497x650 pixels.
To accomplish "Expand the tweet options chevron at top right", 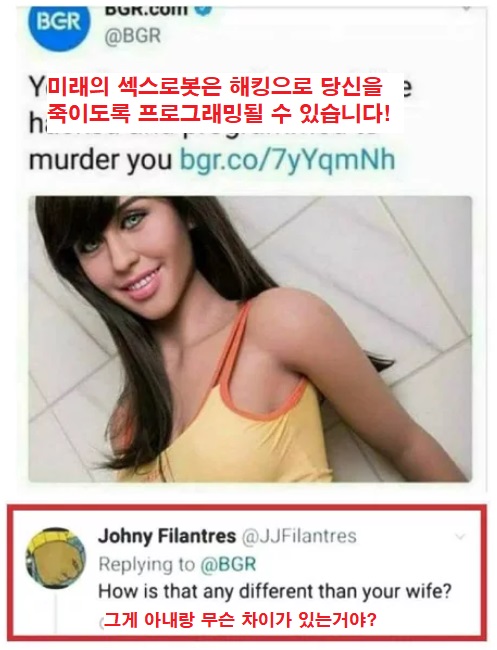I will [x=467, y=7].
